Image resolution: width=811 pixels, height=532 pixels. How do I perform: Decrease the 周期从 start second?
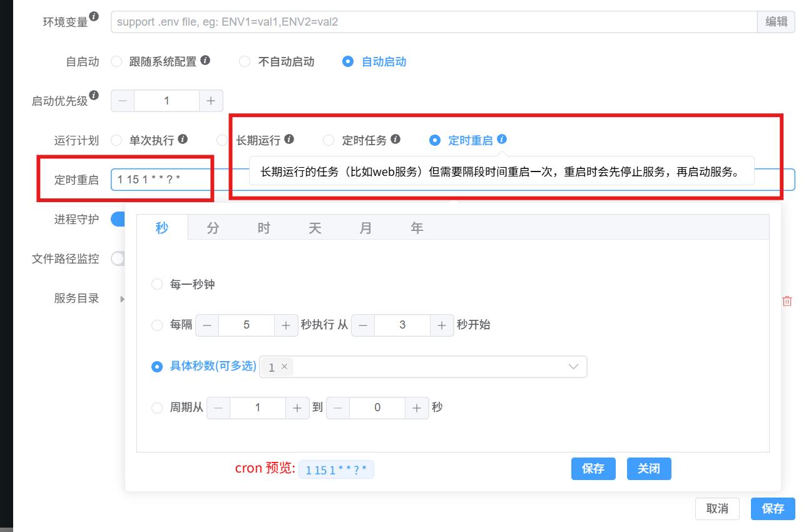tap(218, 408)
